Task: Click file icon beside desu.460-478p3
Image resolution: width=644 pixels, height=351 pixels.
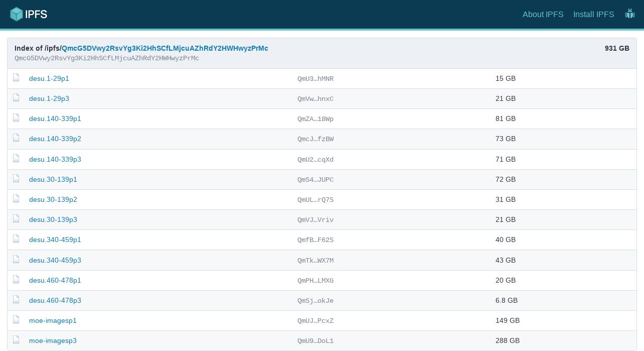Action: pos(17,300)
